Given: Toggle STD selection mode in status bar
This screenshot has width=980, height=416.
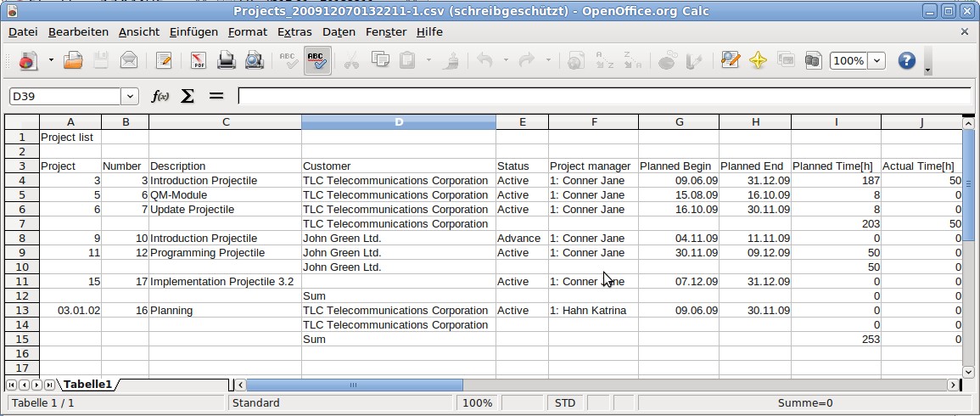Looking at the screenshot, I should 564,403.
